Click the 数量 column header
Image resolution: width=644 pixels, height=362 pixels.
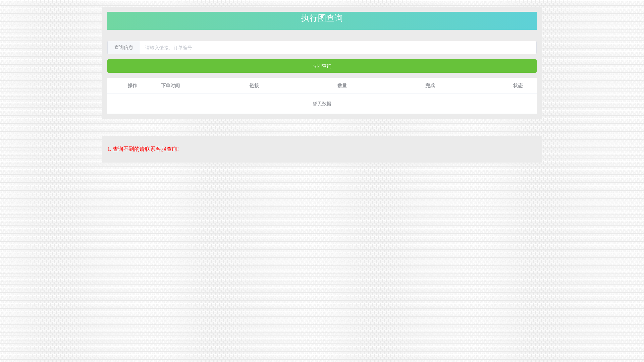tap(342, 86)
